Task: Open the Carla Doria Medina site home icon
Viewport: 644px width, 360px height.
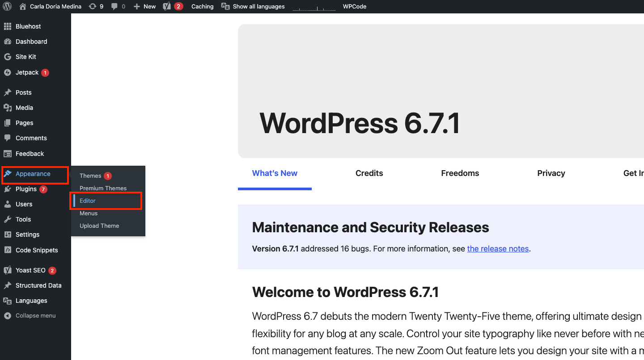Action: point(23,6)
